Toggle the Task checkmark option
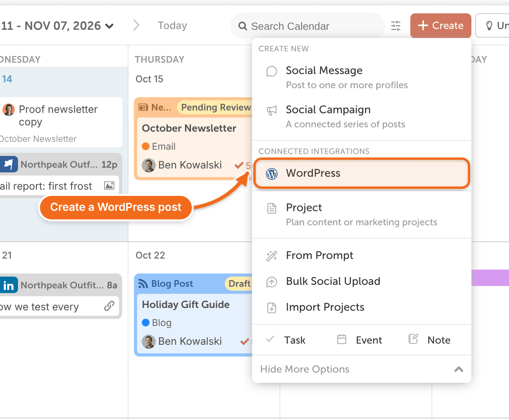This screenshot has width=509, height=420. [x=270, y=339]
